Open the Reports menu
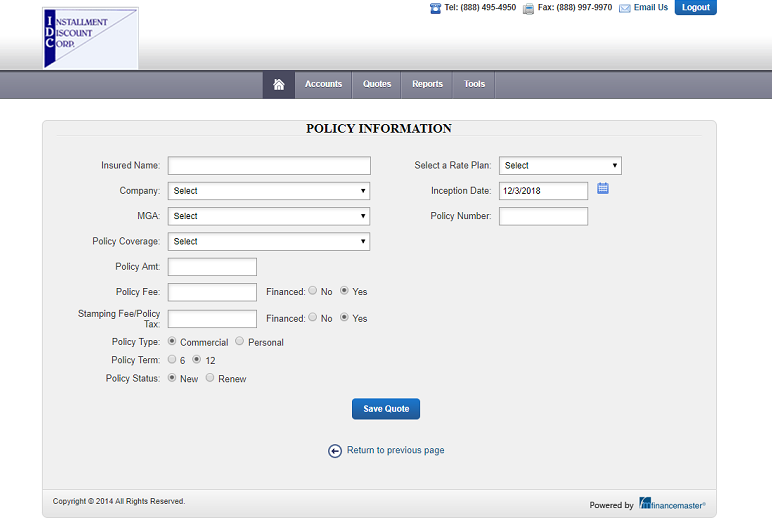Screen dimensions: 772x528 pyautogui.click(x=427, y=85)
